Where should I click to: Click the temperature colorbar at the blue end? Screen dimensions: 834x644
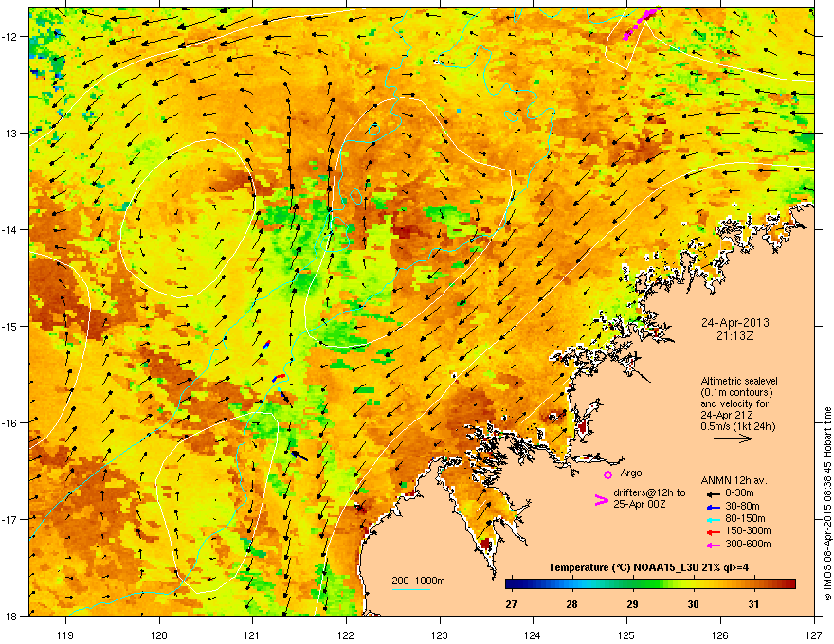pyautogui.click(x=516, y=584)
